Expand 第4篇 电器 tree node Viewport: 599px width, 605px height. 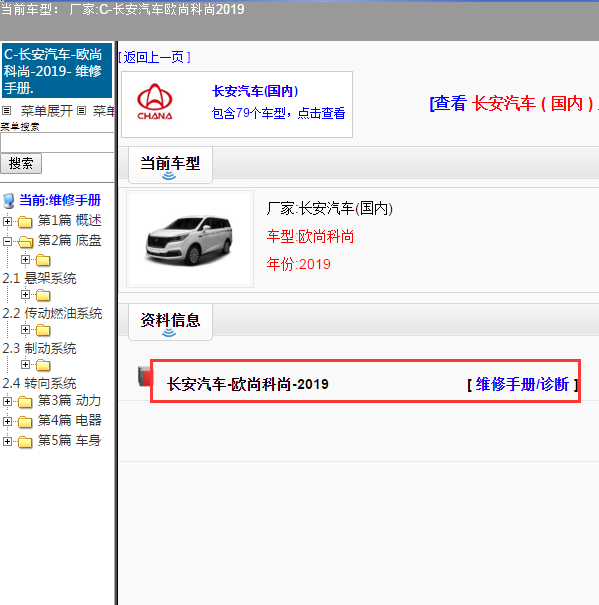pyautogui.click(x=7, y=421)
